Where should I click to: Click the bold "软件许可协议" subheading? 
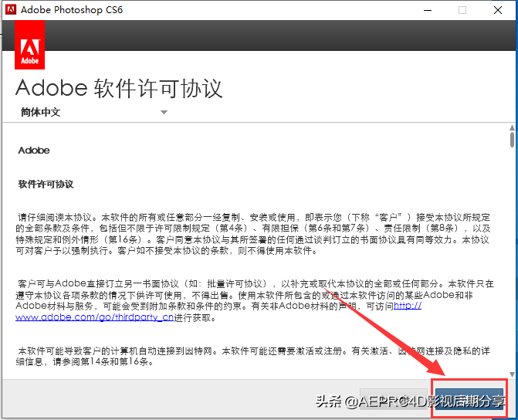click(x=46, y=184)
